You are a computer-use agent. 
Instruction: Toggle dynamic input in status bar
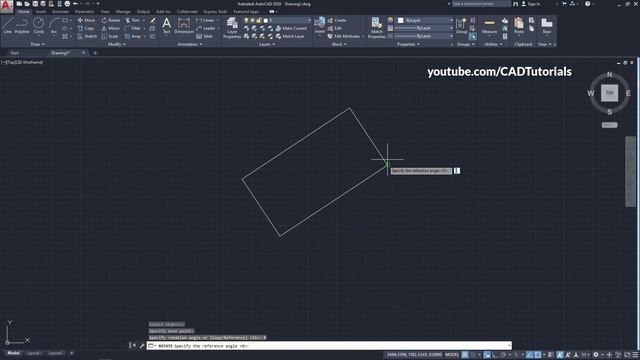[487, 355]
